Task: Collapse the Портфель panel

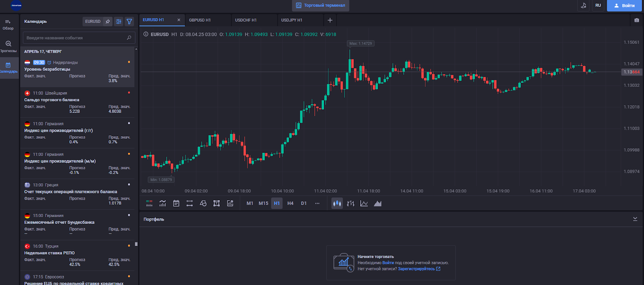Action: click(x=635, y=219)
